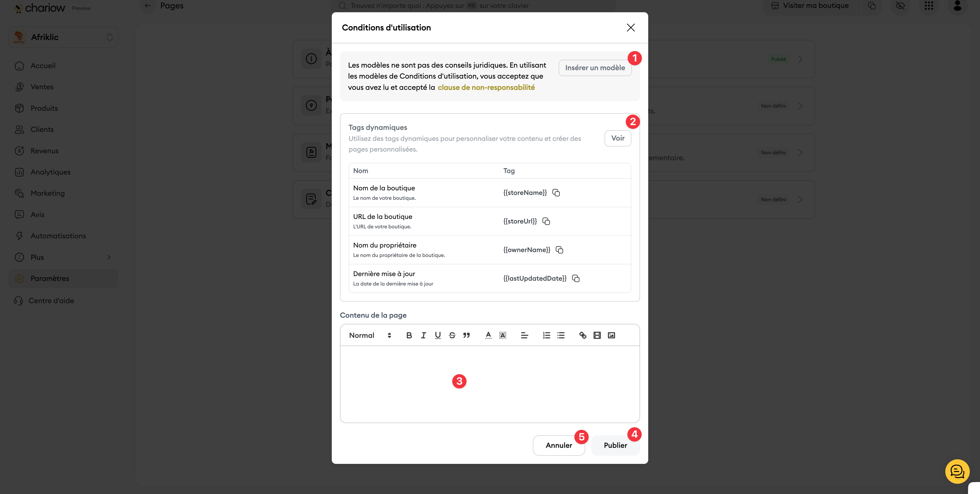
Task: Insert a video in the editor
Action: [x=597, y=335]
